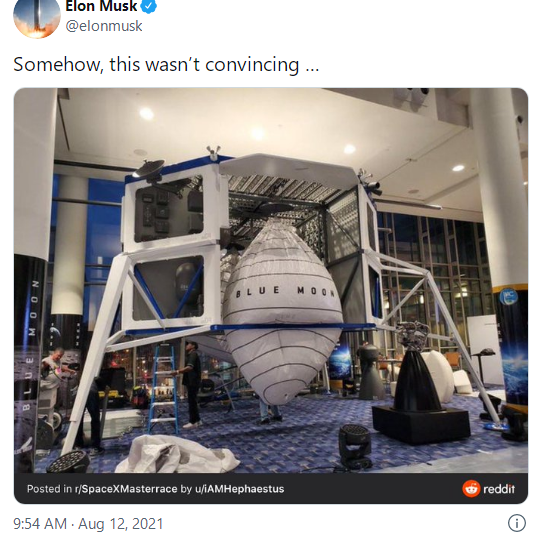This screenshot has height=543, width=537.
Task: Click the Reddit attribution bar
Action: coord(271,489)
